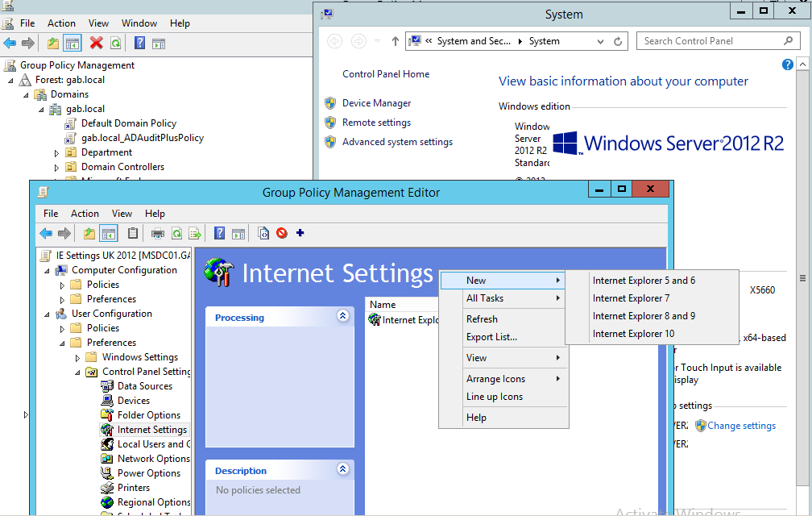Click the up arrow in System window address bar
This screenshot has width=812, height=516.
(x=395, y=41)
